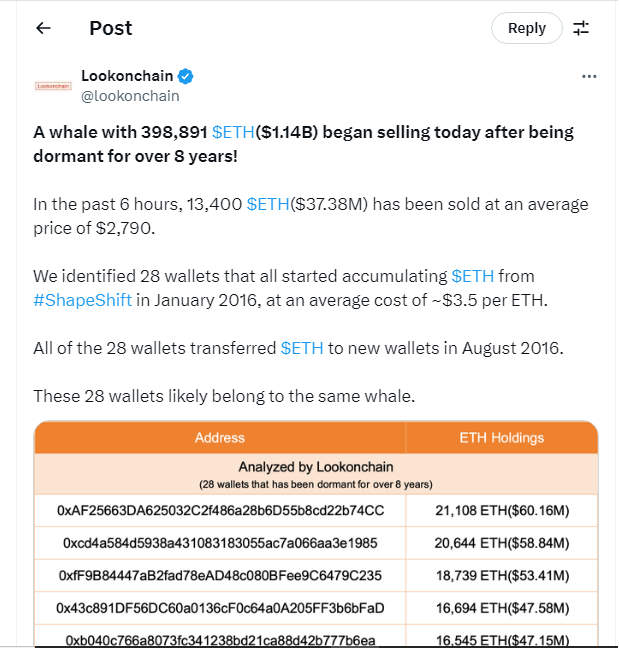Open the Lookonchain display name
Viewport: 619px width, 649px height.
pos(127,77)
